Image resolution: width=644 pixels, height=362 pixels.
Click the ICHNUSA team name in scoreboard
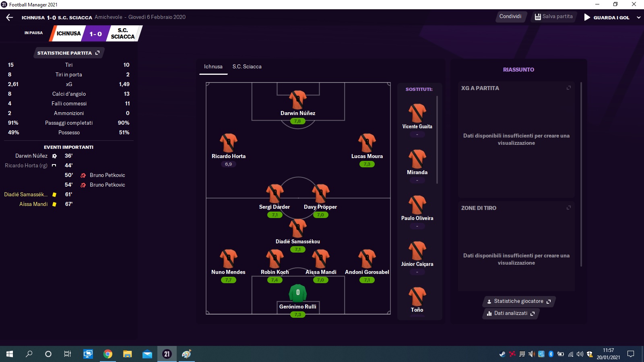(x=68, y=33)
